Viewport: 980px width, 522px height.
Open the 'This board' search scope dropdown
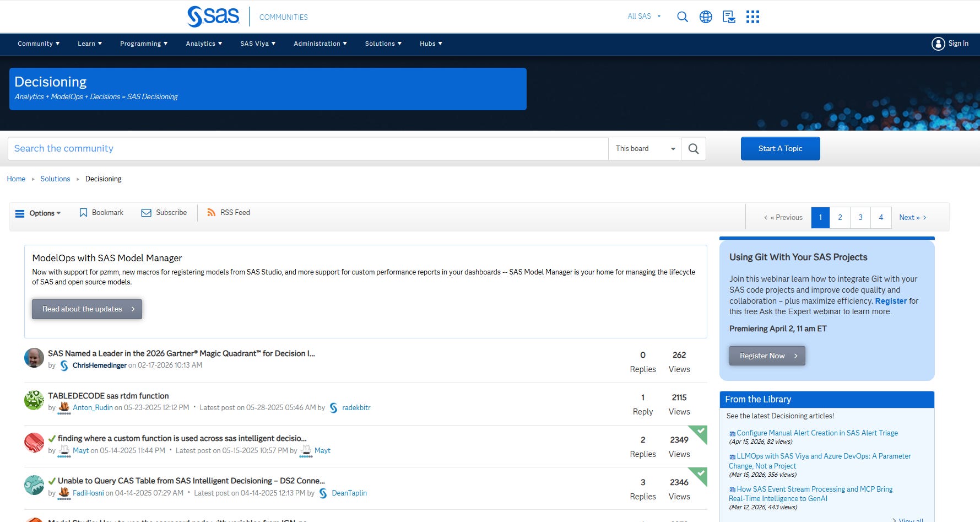tap(645, 149)
